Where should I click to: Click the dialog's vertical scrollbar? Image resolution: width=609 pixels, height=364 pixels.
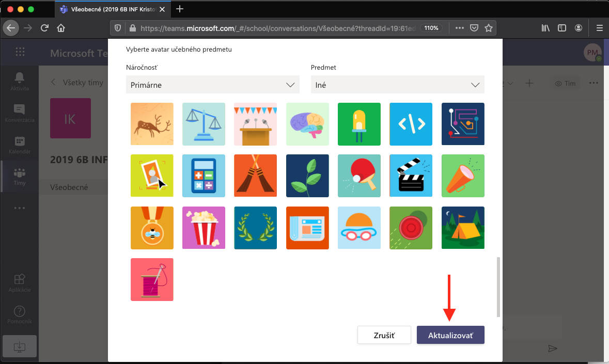click(x=498, y=287)
